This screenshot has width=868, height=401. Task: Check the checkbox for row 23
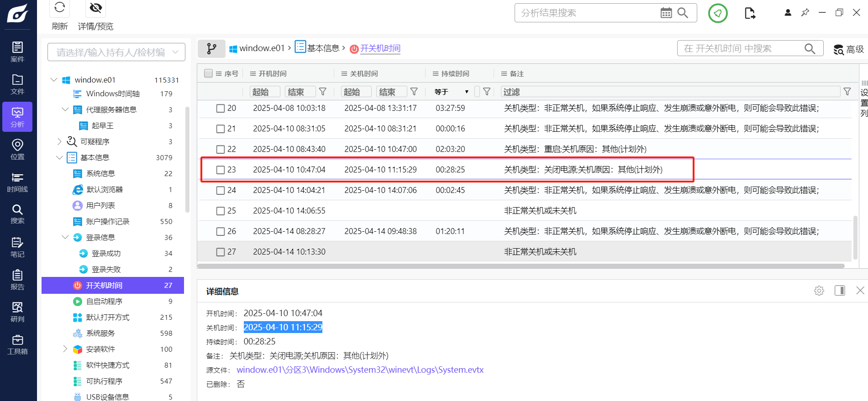click(221, 170)
